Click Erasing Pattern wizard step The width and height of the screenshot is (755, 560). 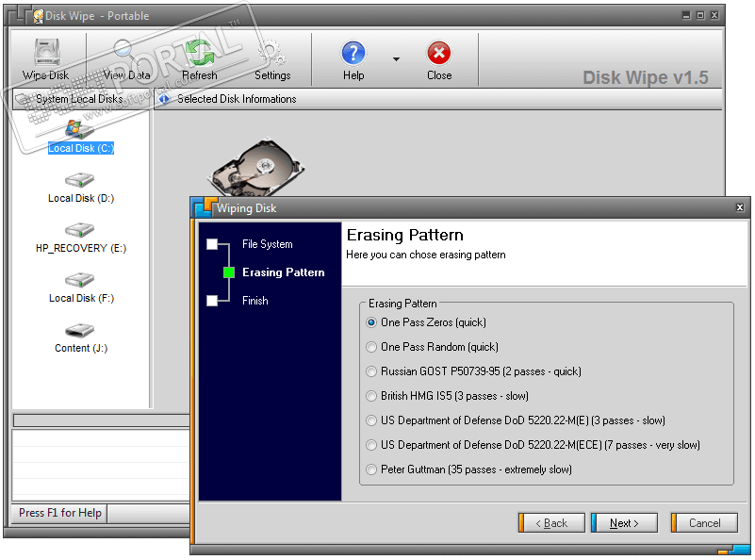click(x=283, y=272)
